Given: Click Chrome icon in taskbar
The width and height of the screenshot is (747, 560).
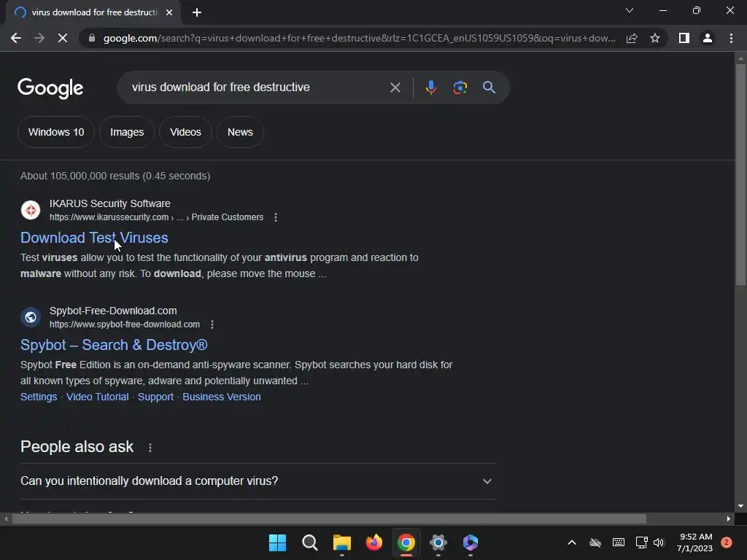Looking at the screenshot, I should [406, 542].
